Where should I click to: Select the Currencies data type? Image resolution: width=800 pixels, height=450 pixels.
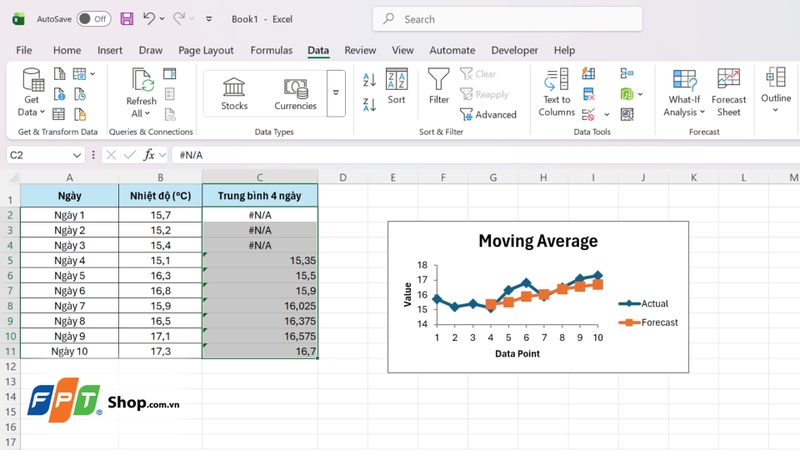pyautogui.click(x=295, y=93)
